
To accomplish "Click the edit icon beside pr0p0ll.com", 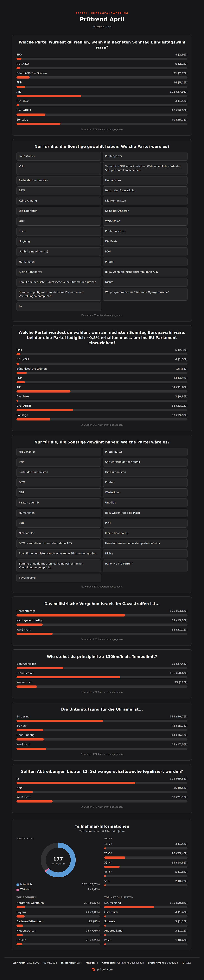I will coord(93,970).
